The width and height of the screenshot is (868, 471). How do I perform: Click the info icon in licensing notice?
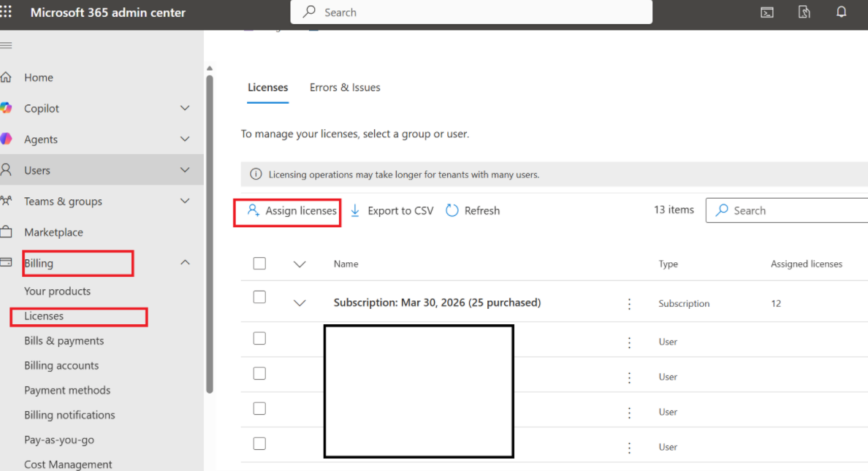point(256,175)
